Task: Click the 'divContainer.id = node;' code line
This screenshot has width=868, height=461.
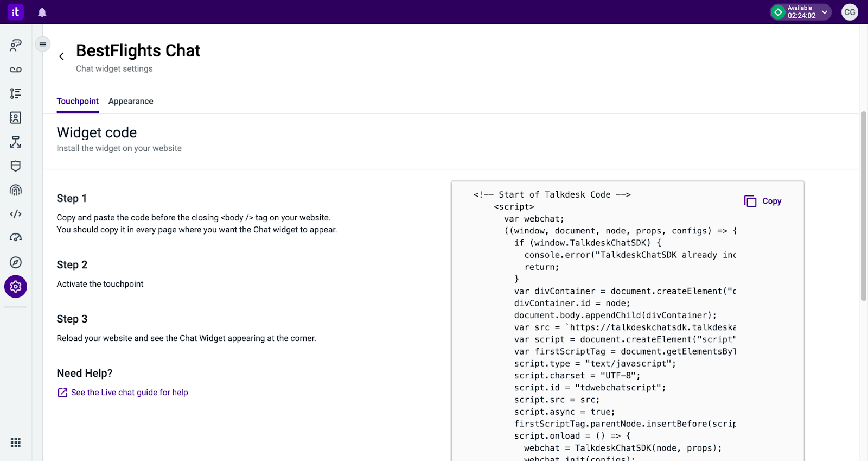Action: tap(572, 303)
